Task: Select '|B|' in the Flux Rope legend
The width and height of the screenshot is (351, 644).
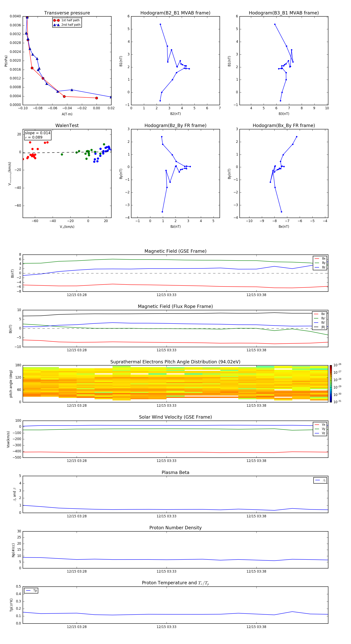Action: pos(320,327)
